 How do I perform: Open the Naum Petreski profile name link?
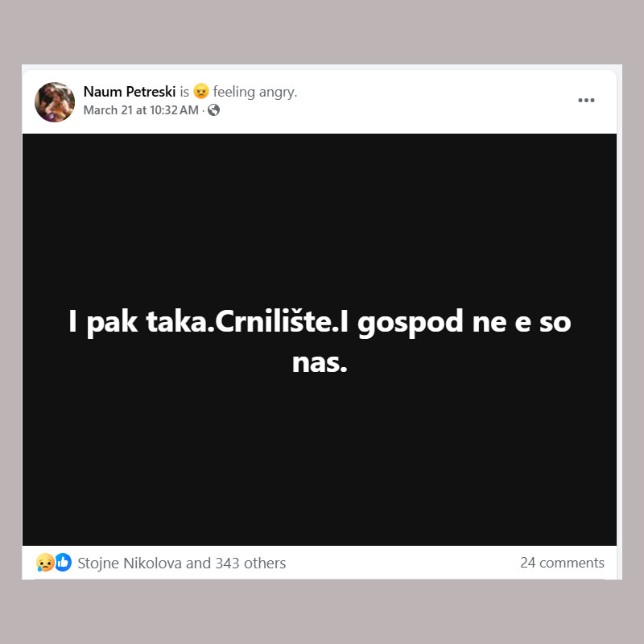[130, 92]
